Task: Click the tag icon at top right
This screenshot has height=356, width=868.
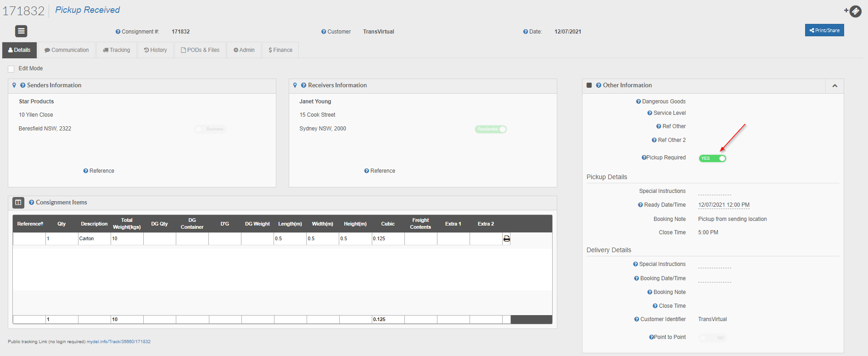Action: [x=855, y=11]
